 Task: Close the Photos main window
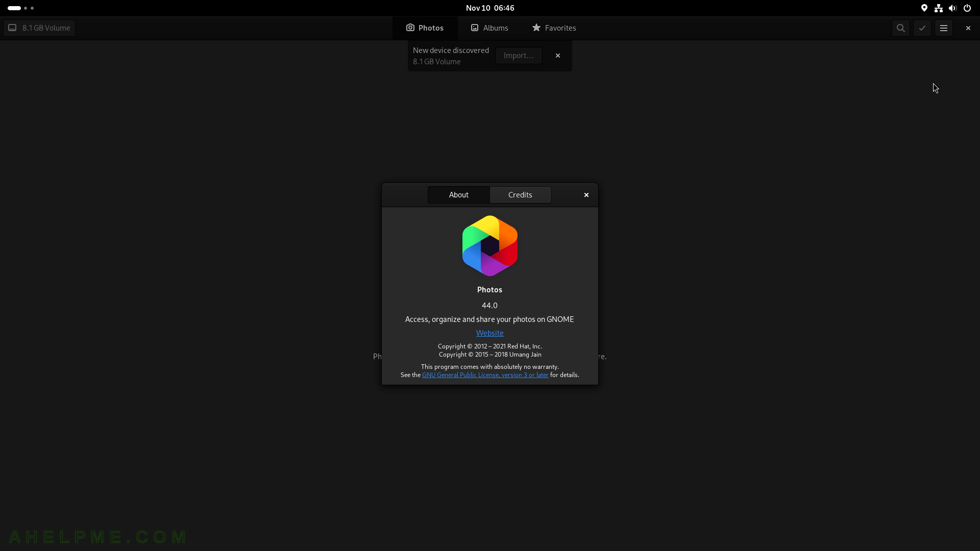968,28
